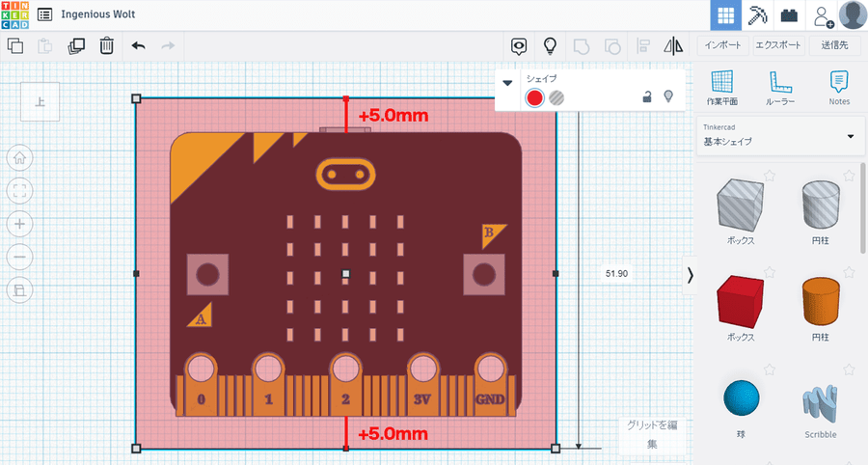Collapse the shapes panel chevron
The width and height of the screenshot is (868, 465).
[690, 275]
